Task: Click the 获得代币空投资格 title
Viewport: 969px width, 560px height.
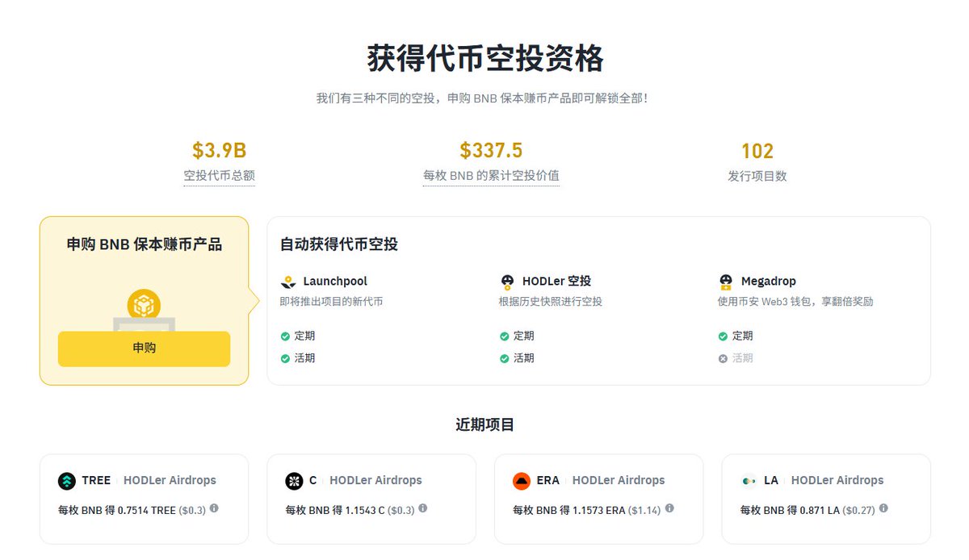Action: (x=485, y=59)
